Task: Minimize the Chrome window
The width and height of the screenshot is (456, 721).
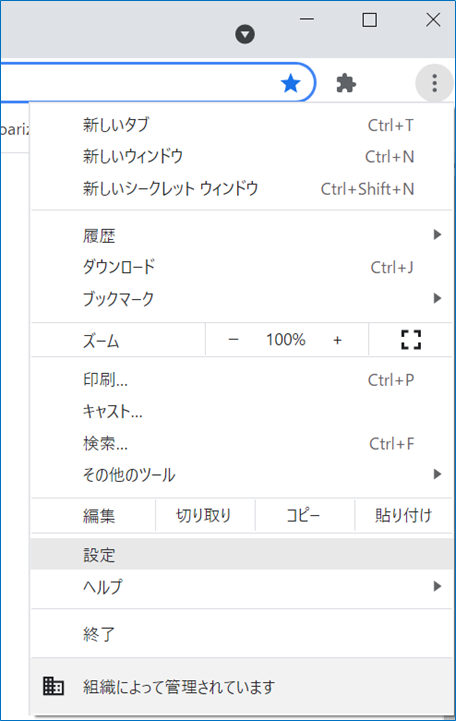Action: [307, 19]
